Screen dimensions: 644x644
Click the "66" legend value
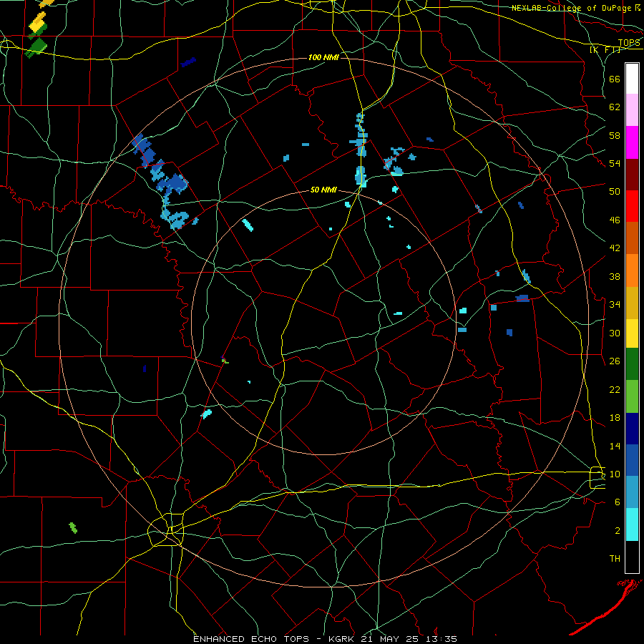[615, 79]
